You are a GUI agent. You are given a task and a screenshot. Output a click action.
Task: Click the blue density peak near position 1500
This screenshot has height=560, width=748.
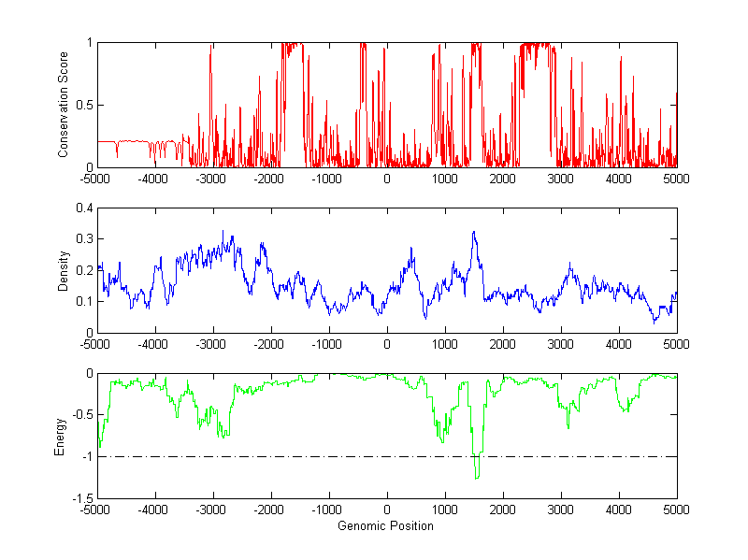click(x=474, y=233)
